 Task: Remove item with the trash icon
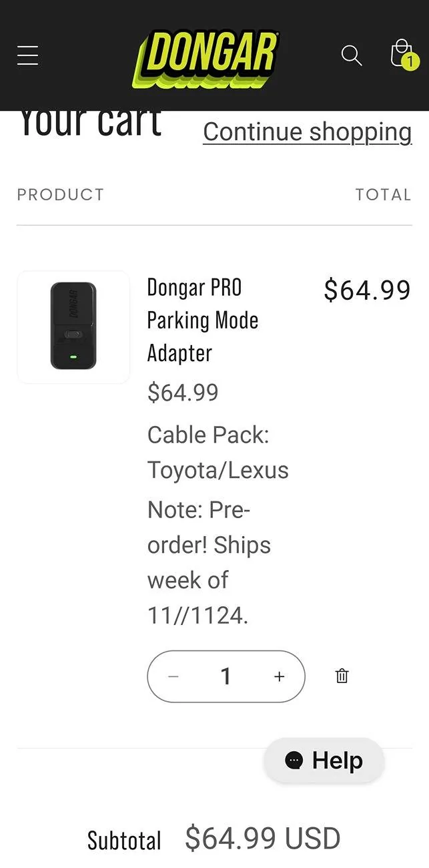(342, 676)
